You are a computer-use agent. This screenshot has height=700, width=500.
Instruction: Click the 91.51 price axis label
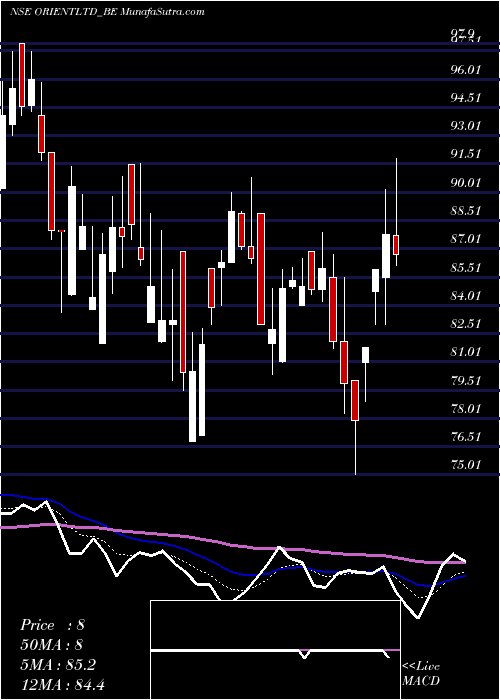466,154
